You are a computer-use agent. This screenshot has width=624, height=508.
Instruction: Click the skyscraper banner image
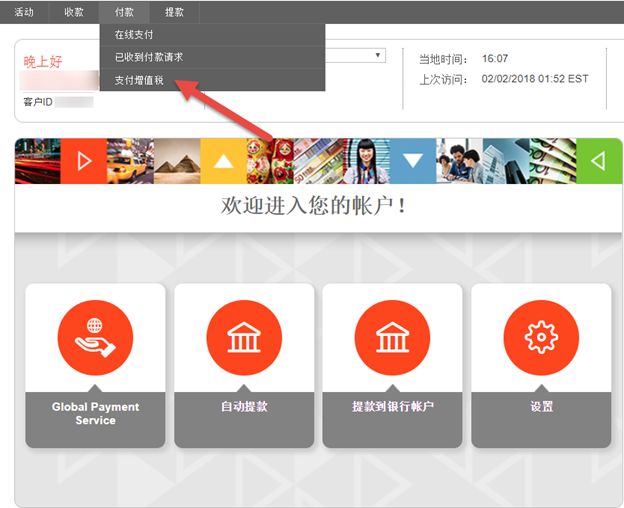point(506,161)
